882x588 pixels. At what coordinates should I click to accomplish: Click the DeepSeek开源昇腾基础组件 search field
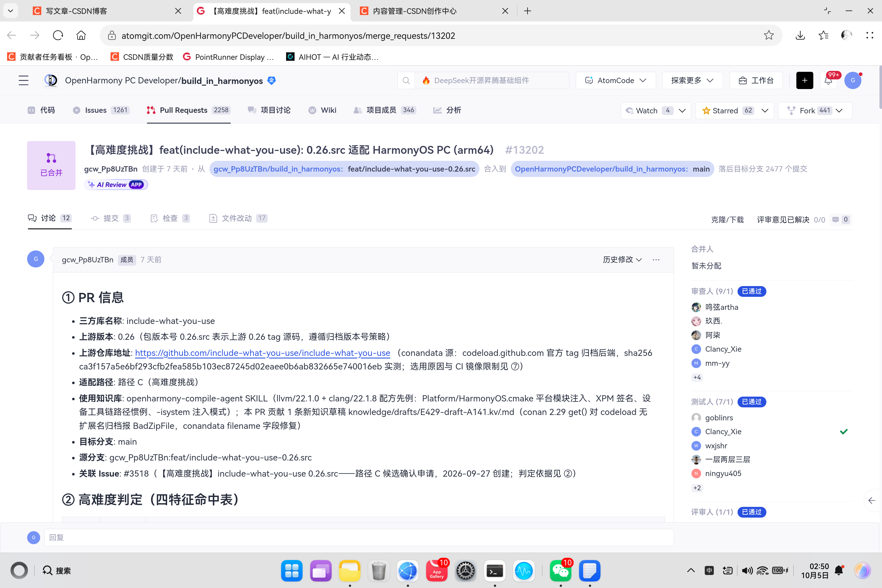click(492, 80)
